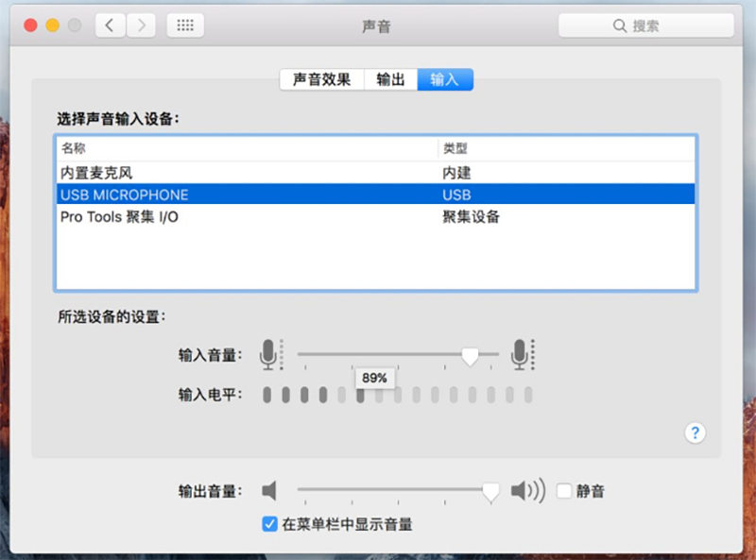This screenshot has width=756, height=560.
Task: Open help with the question mark button
Action: coord(696,433)
